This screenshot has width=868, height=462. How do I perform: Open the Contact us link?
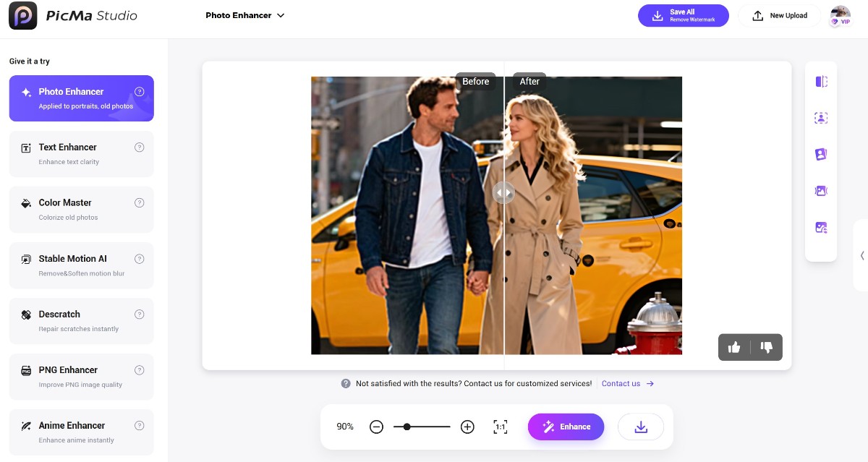(x=628, y=384)
